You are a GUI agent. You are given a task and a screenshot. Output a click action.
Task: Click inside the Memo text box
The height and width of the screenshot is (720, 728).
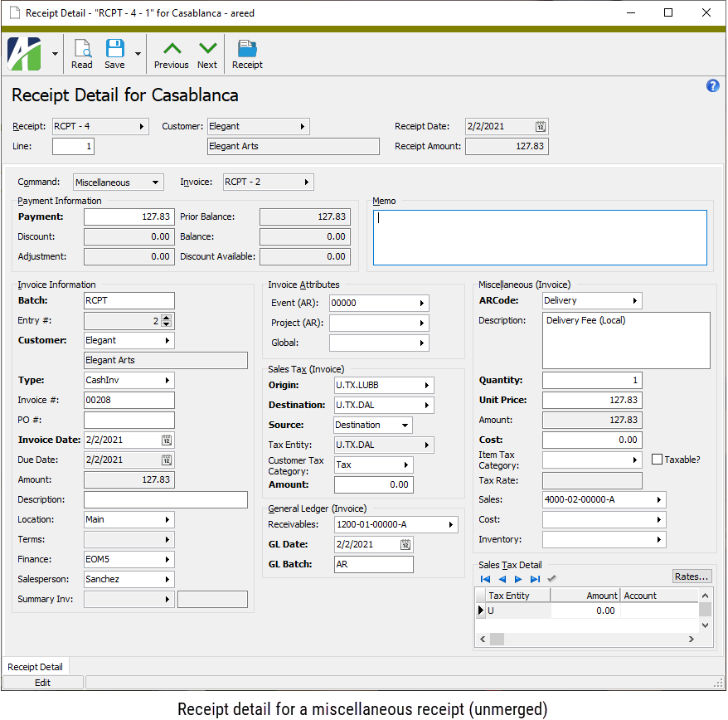(x=540, y=237)
